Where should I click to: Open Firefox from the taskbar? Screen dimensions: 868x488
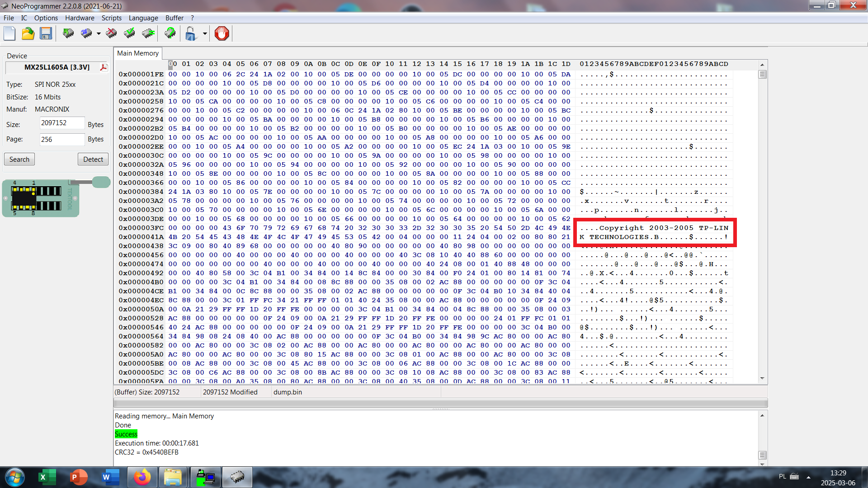coord(142,477)
